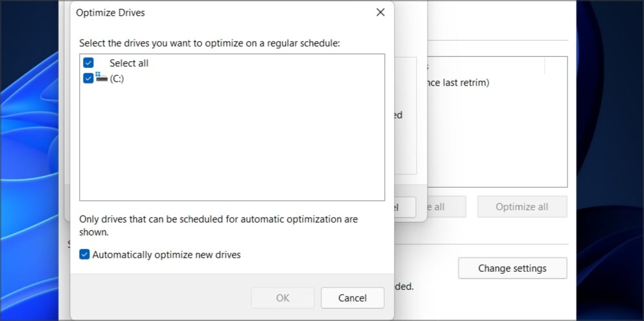Screen dimensions: 644x321
Task: Click the C: drive icon
Action: coord(102,78)
